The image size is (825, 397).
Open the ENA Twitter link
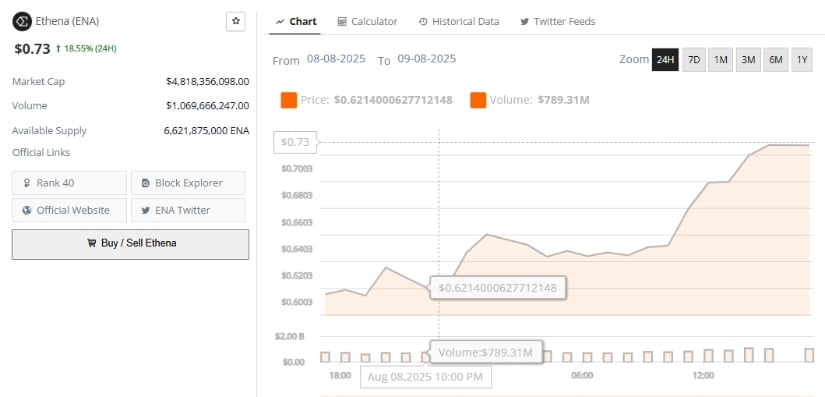(x=188, y=210)
